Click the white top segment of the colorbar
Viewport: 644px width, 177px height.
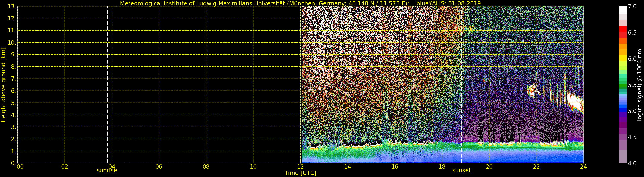tap(623, 10)
